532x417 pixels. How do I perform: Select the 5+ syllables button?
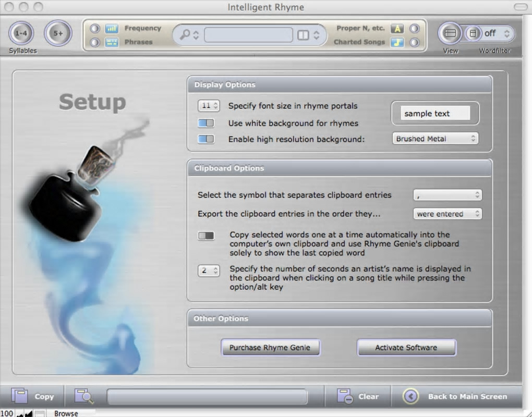[58, 33]
